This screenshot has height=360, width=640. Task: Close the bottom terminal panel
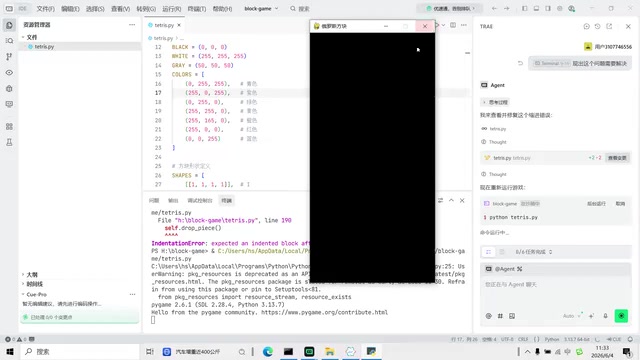pos(462,200)
